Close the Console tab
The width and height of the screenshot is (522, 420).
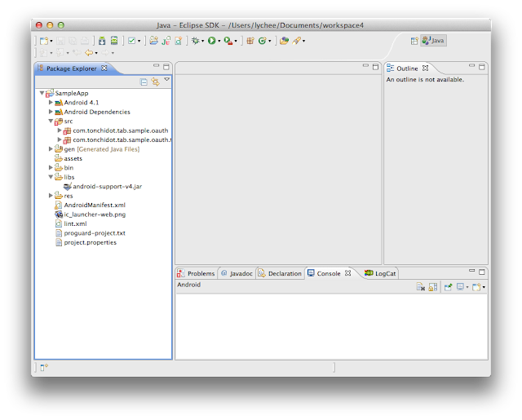(x=348, y=273)
